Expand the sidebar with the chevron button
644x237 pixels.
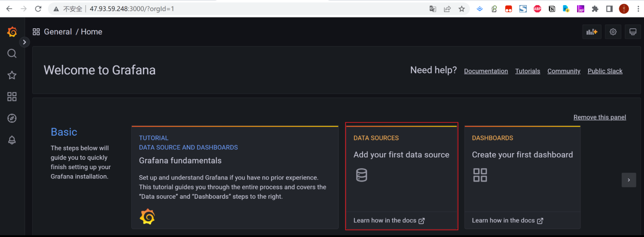[24, 42]
